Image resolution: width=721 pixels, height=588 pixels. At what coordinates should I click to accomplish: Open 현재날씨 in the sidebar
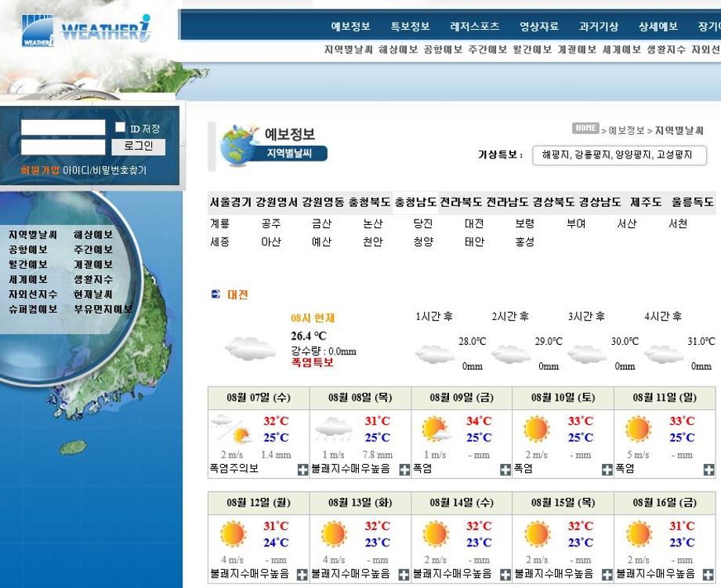pos(93,294)
